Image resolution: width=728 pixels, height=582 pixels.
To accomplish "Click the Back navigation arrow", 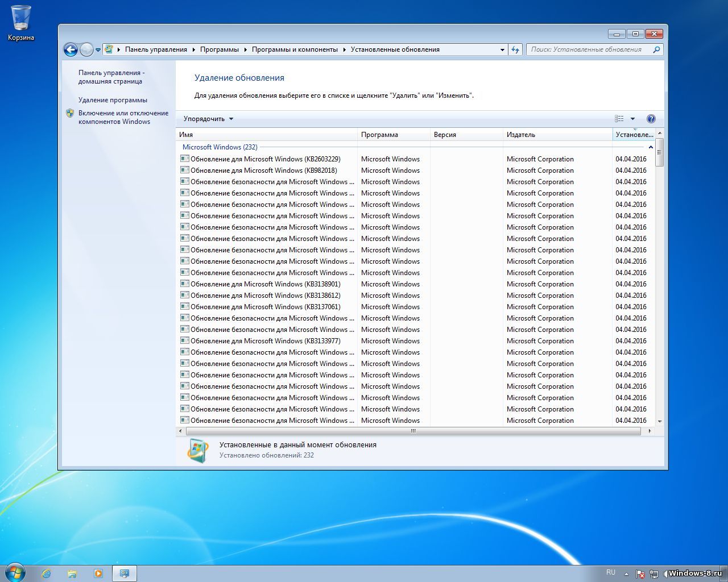I will 71,50.
